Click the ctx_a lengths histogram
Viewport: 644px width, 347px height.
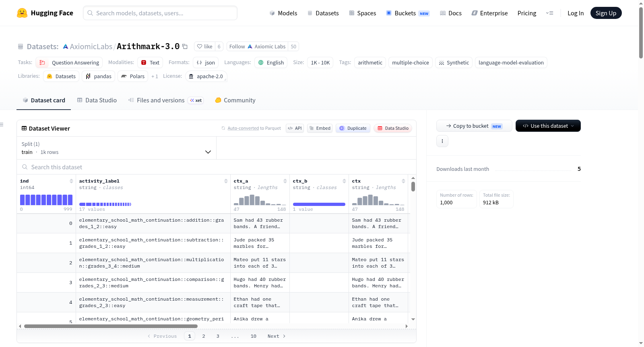coord(260,200)
